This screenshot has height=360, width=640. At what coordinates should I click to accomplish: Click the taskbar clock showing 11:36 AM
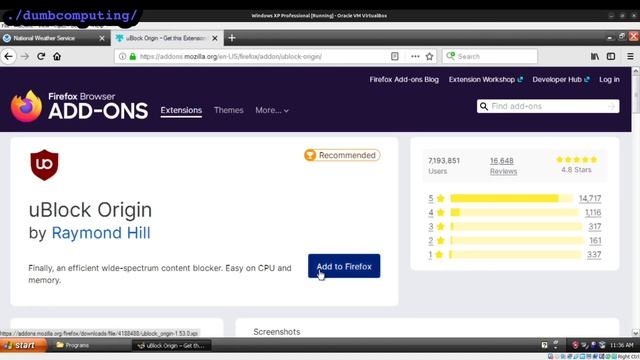pos(622,345)
